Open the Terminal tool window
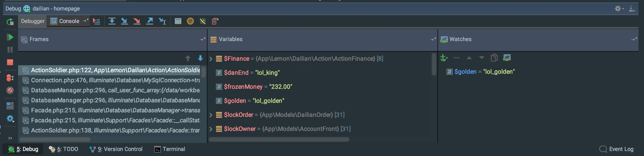Viewport: 644px width, 156px height. (170, 149)
